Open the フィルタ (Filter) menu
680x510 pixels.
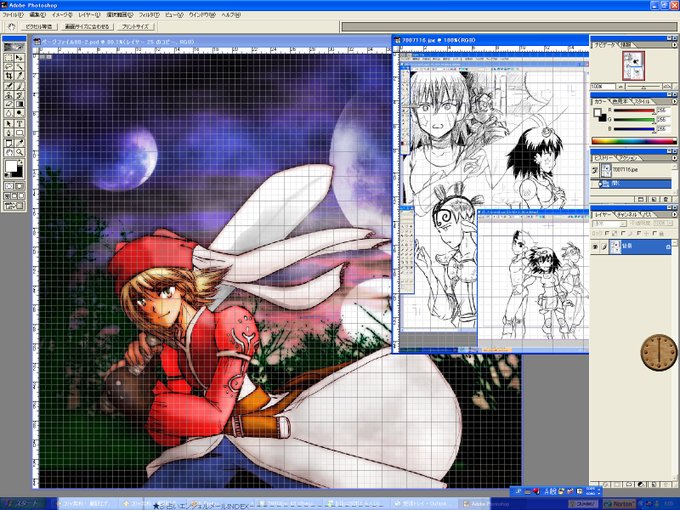(149, 15)
